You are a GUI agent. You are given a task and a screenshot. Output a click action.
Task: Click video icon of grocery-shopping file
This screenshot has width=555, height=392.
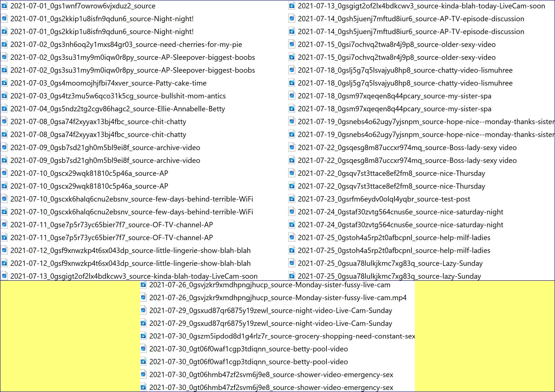[143, 336]
